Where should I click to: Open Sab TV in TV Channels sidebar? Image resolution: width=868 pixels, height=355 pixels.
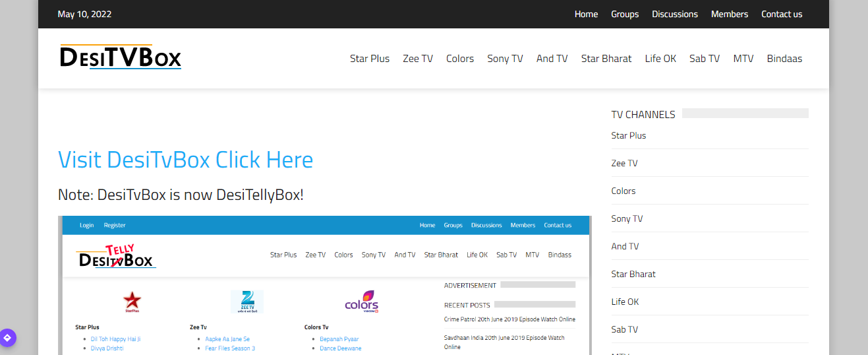[624, 329]
